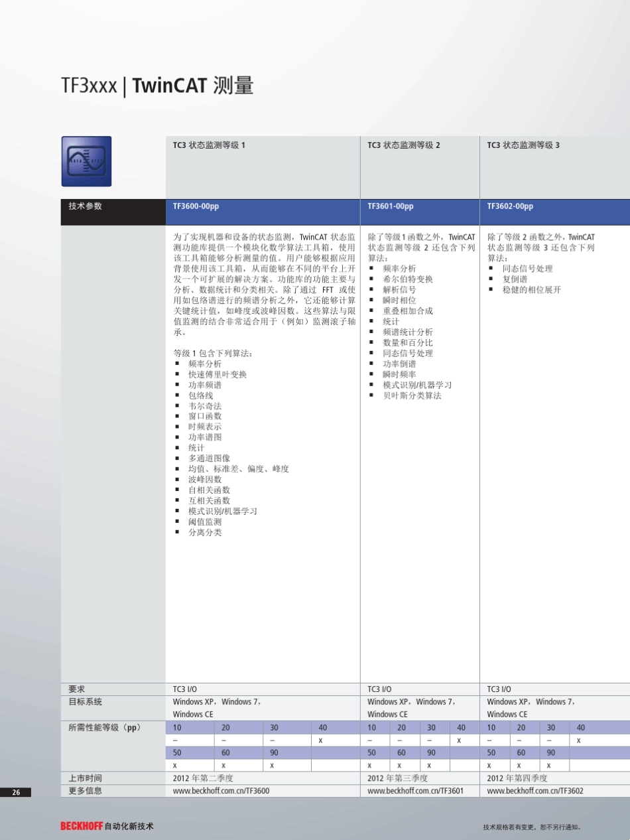Click the bullet '贝叶斯分类算法'
The height and width of the screenshot is (840, 630).
pos(412,395)
